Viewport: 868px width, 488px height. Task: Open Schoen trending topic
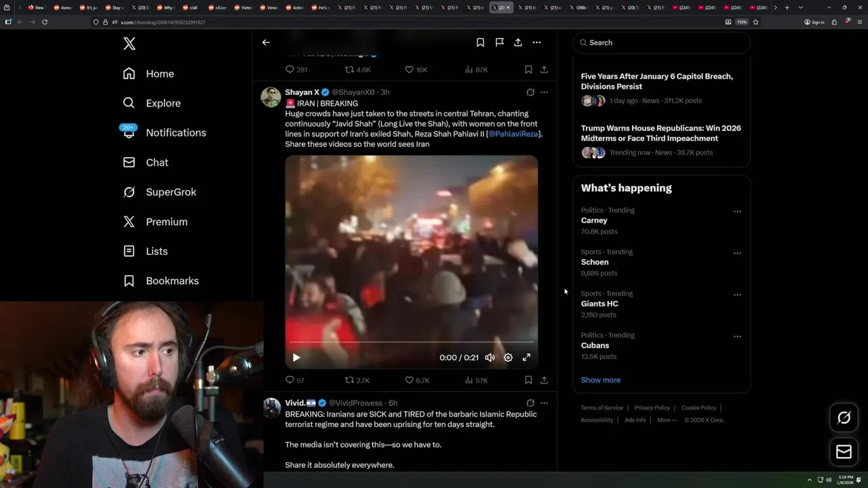point(595,262)
